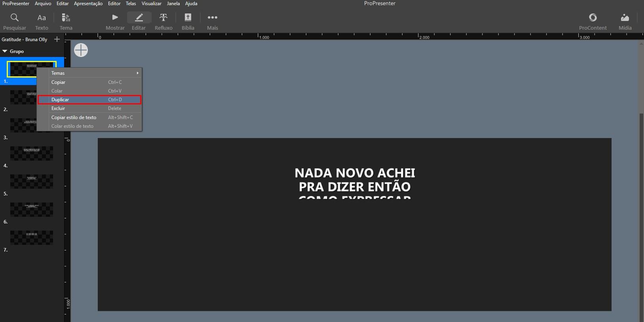644x322 pixels.
Task: Open the Apresentação menu
Action: tap(88, 4)
